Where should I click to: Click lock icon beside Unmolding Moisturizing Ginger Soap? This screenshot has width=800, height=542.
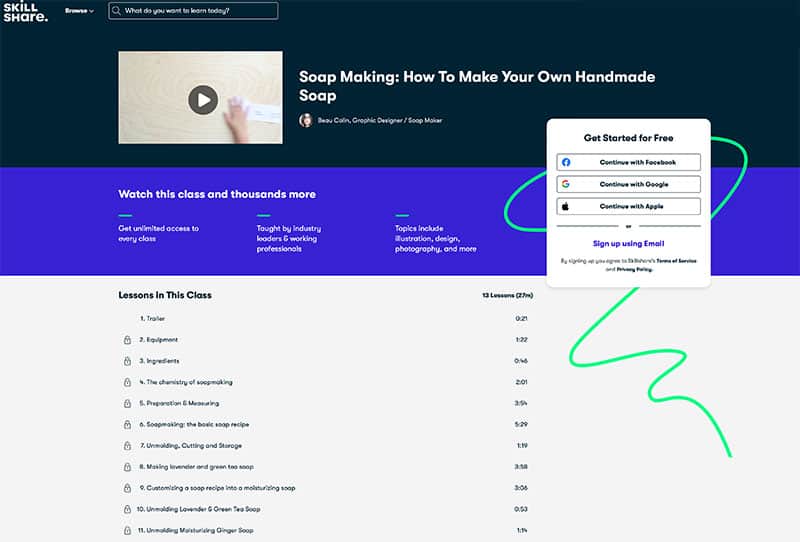tap(128, 530)
